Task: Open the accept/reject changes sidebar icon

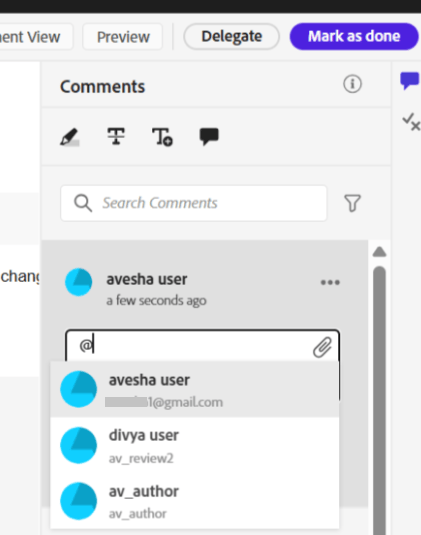Action: [411, 122]
